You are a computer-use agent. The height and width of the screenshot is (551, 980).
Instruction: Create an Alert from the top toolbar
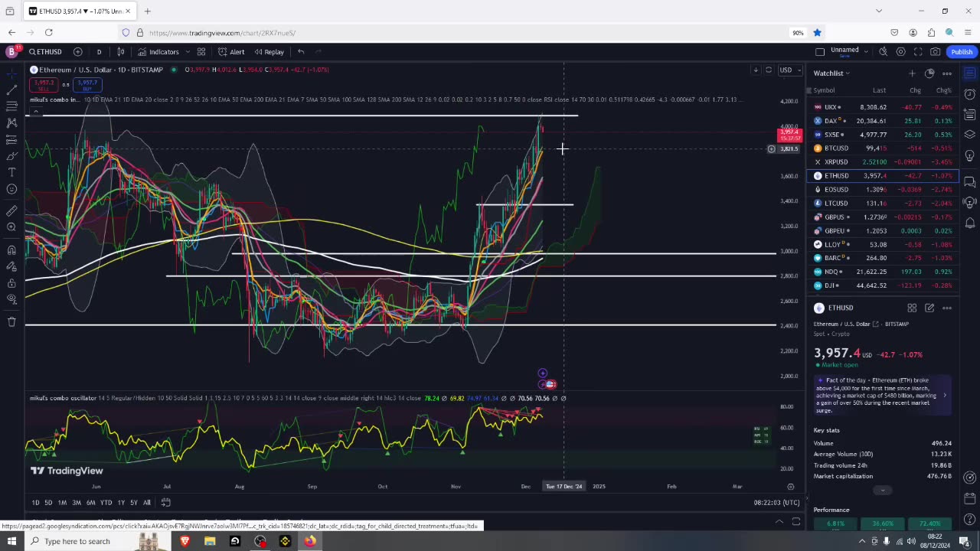click(231, 52)
